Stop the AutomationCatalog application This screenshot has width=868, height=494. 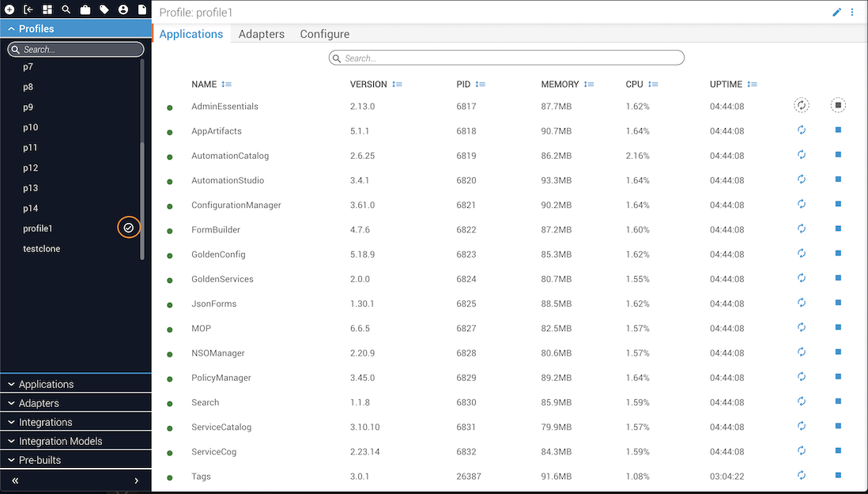[x=838, y=155]
